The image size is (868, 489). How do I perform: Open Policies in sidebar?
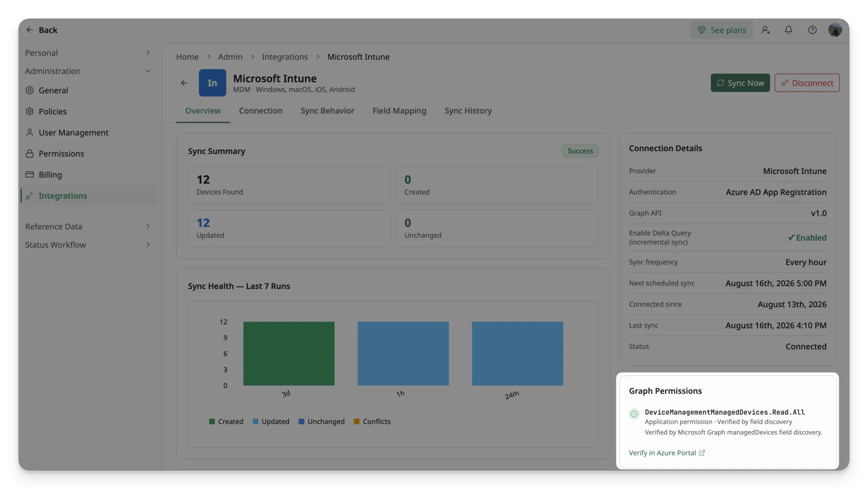pyautogui.click(x=89, y=111)
